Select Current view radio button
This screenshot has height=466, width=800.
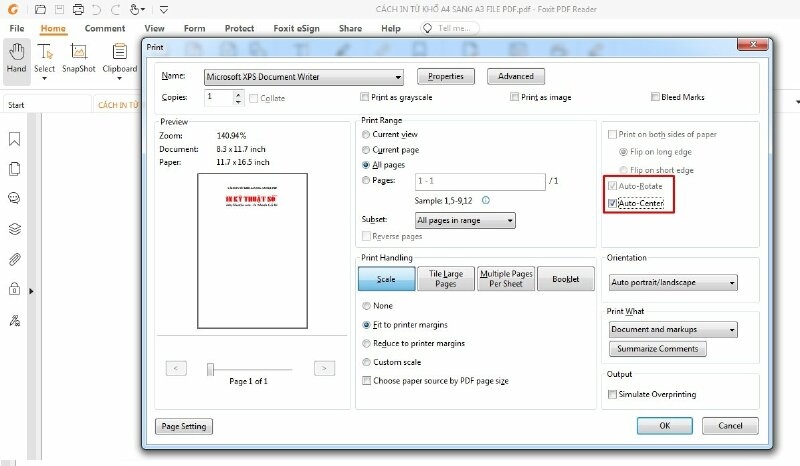click(366, 134)
